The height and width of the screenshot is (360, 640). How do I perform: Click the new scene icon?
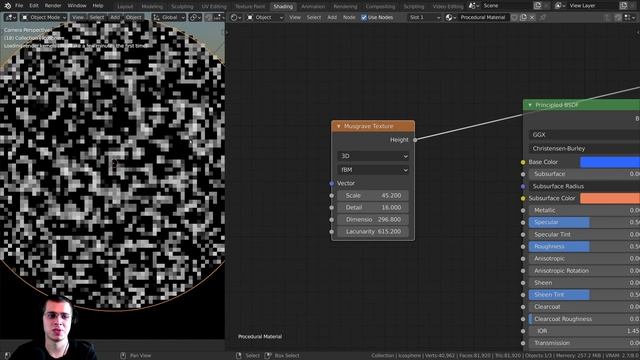click(538, 6)
